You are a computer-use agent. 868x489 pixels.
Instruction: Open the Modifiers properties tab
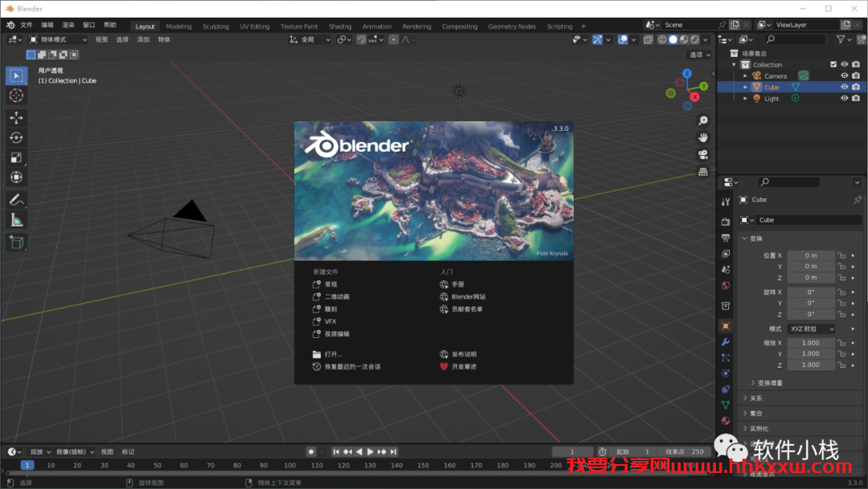(726, 342)
